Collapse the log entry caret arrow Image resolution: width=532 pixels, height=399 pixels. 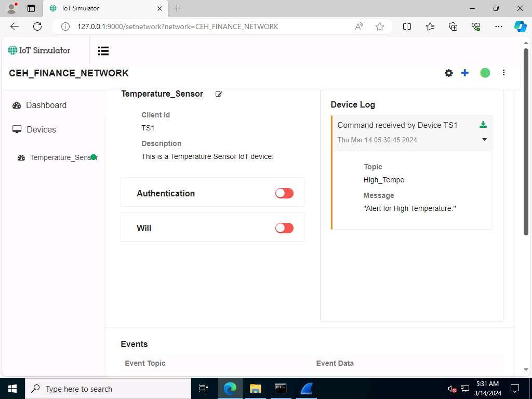485,139
